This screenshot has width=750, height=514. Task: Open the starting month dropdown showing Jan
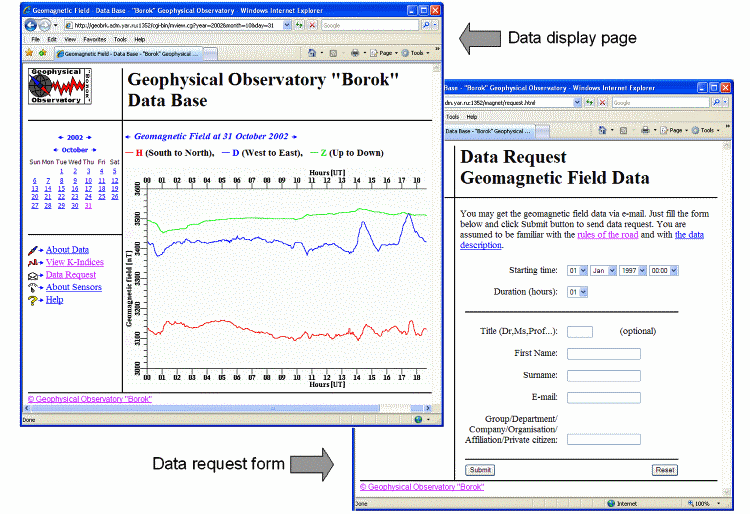pyautogui.click(x=603, y=271)
